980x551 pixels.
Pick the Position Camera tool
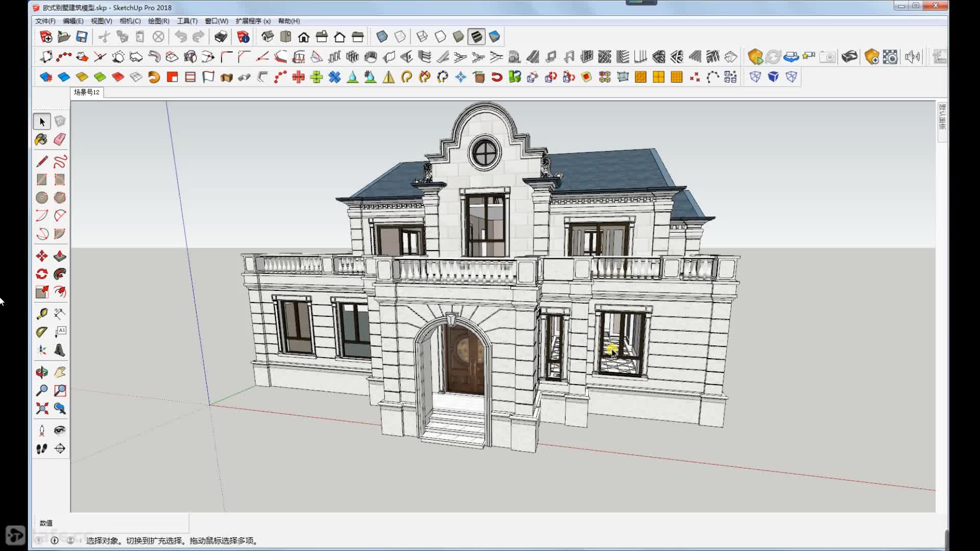[x=42, y=430]
